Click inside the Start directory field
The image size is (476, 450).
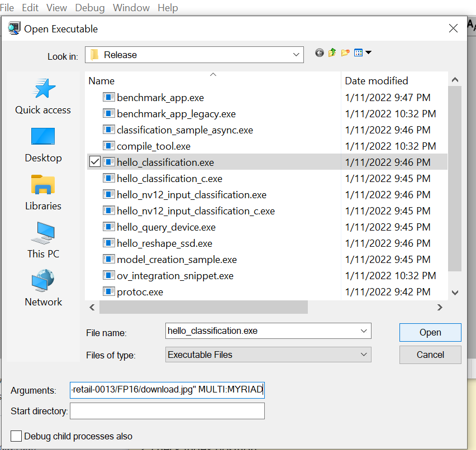167,410
